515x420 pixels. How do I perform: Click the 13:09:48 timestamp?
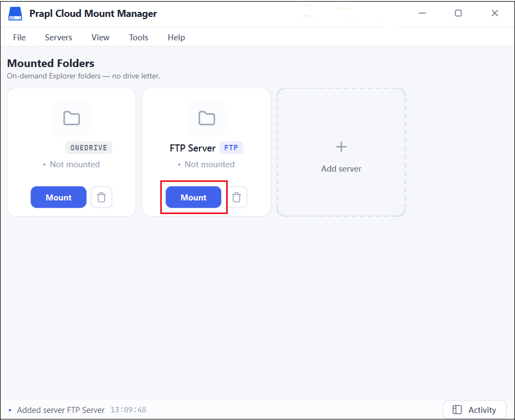tap(129, 410)
